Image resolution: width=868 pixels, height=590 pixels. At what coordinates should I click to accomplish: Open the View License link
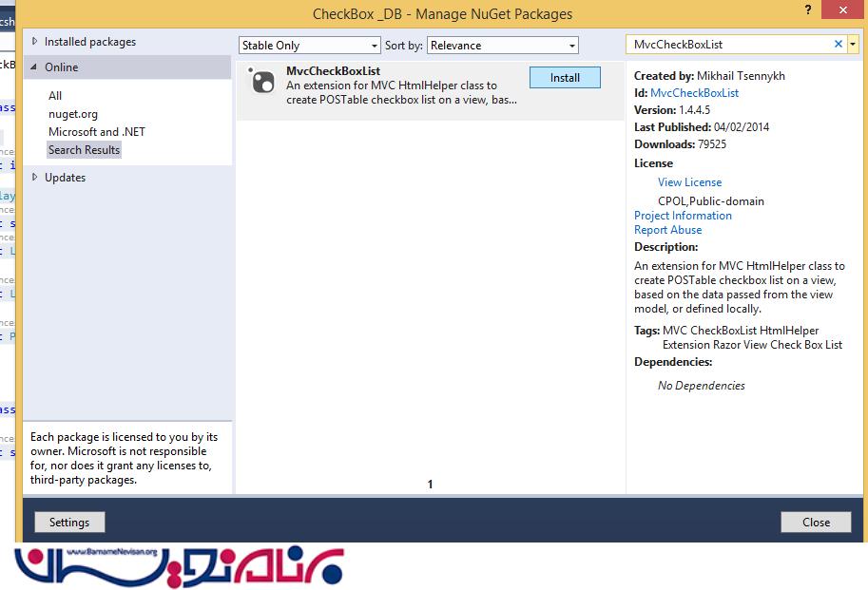pos(689,182)
